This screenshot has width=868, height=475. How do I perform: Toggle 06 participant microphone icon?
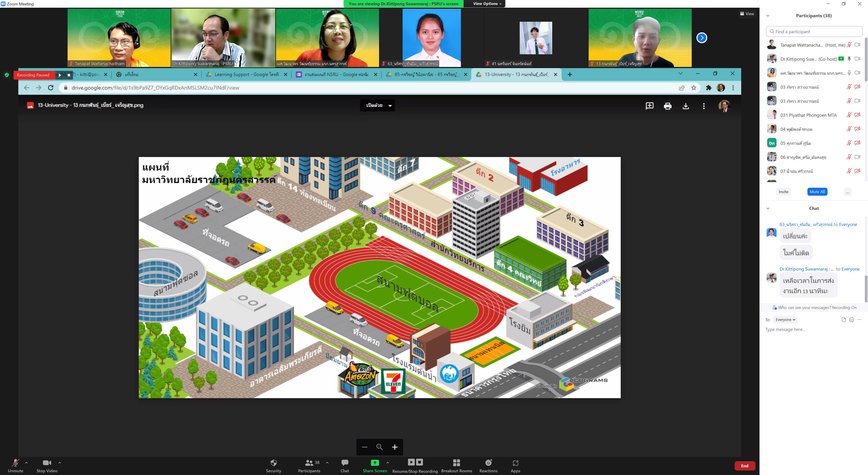[849, 157]
